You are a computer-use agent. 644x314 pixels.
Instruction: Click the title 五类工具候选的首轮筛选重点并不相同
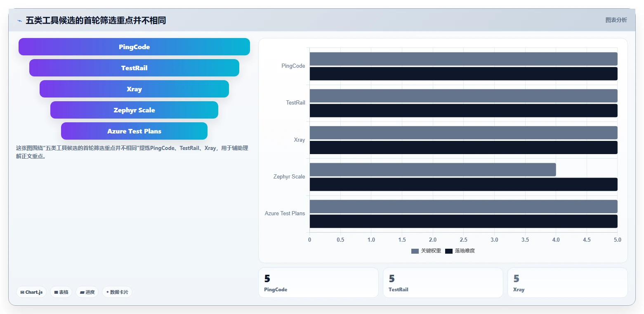[x=96, y=20]
